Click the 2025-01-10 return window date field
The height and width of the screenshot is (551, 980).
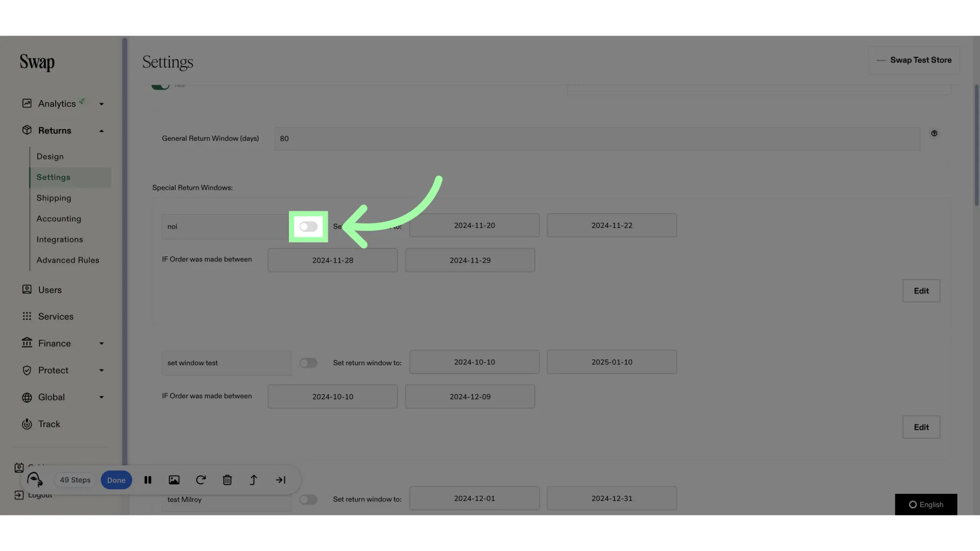pos(612,362)
